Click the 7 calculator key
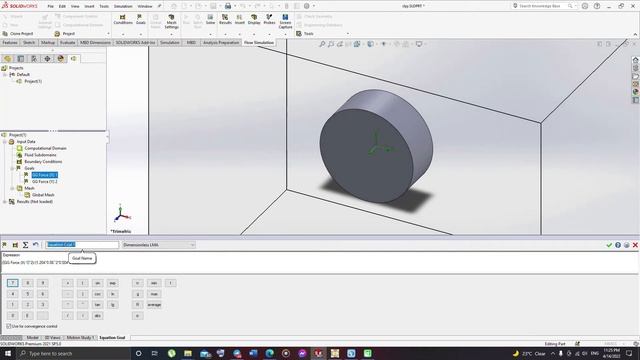The image size is (640, 360). [x=13, y=283]
